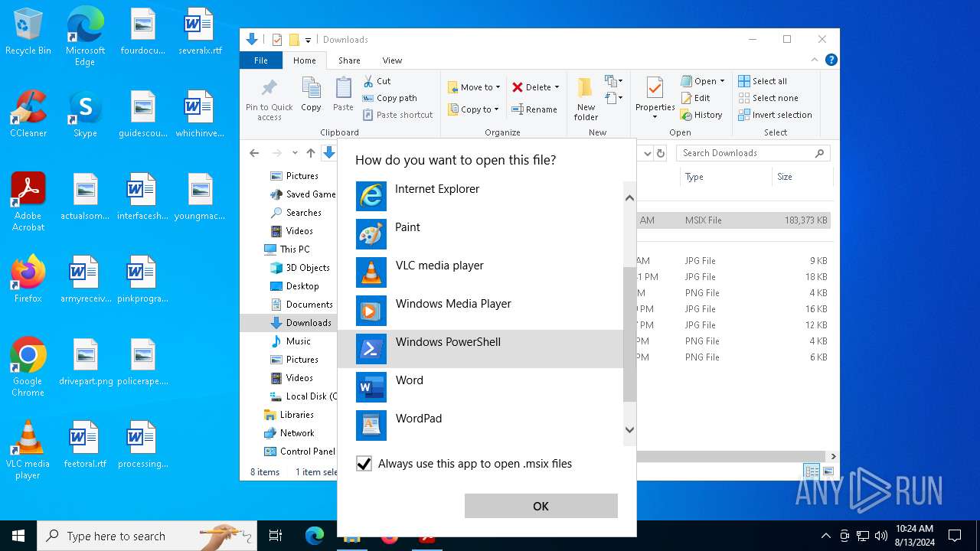The width and height of the screenshot is (980, 551).
Task: Switch to the View ribbon tab
Action: 392,60
